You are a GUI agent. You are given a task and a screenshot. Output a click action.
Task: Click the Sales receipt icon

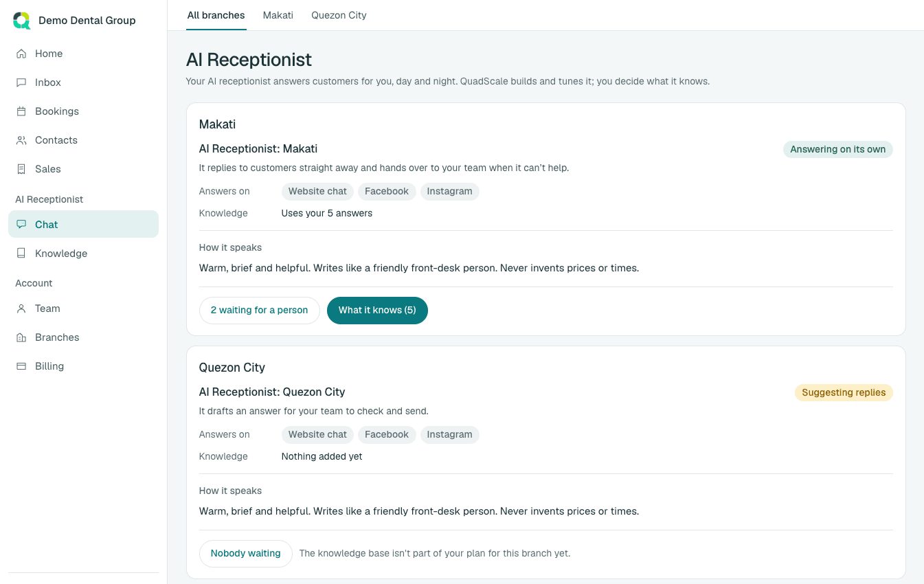pyautogui.click(x=21, y=169)
